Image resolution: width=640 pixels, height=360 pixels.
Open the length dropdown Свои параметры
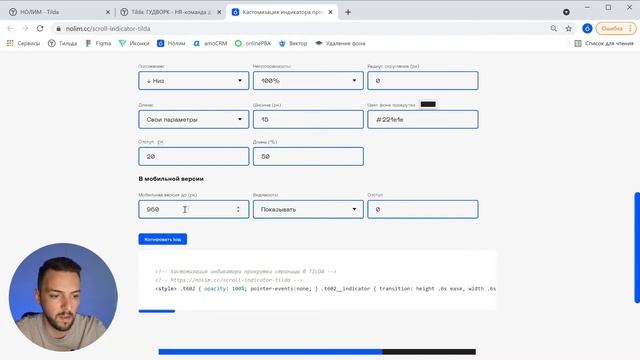point(193,120)
